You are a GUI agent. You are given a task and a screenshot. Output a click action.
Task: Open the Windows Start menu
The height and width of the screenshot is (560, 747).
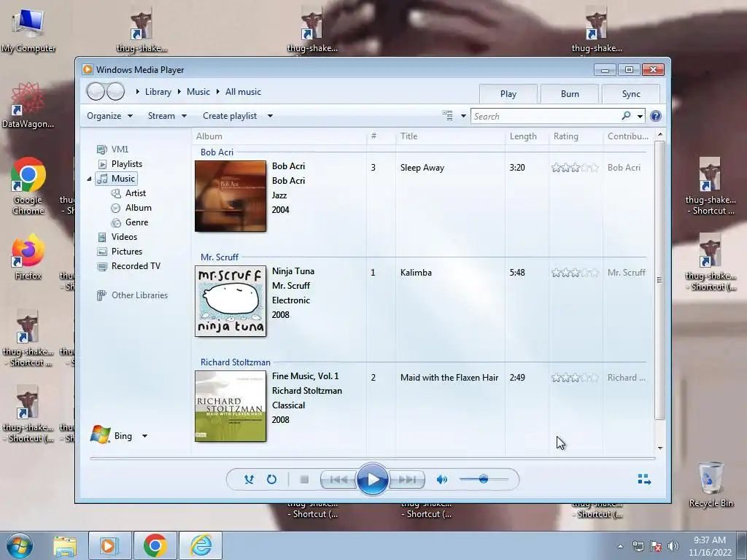[20, 545]
